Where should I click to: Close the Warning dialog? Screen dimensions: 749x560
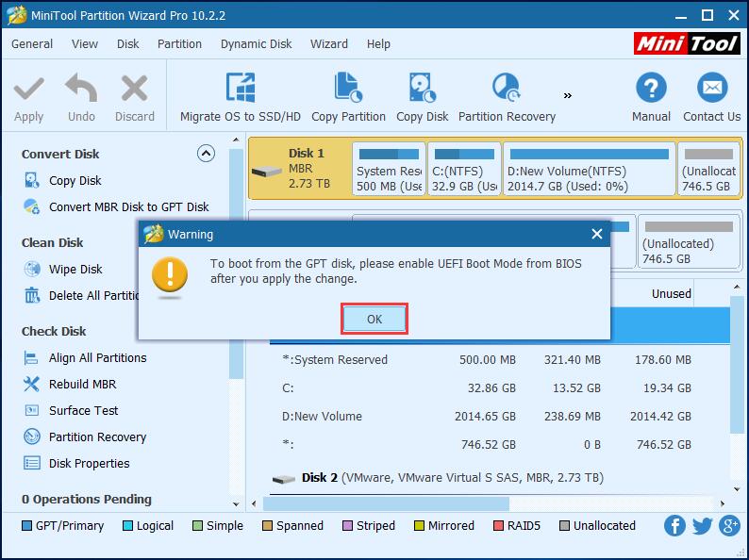coord(596,234)
